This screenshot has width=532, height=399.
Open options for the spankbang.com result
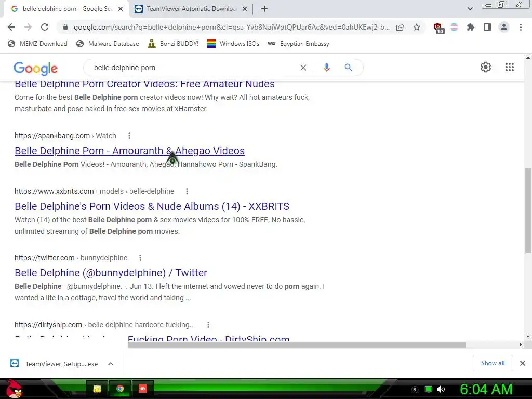129,136
